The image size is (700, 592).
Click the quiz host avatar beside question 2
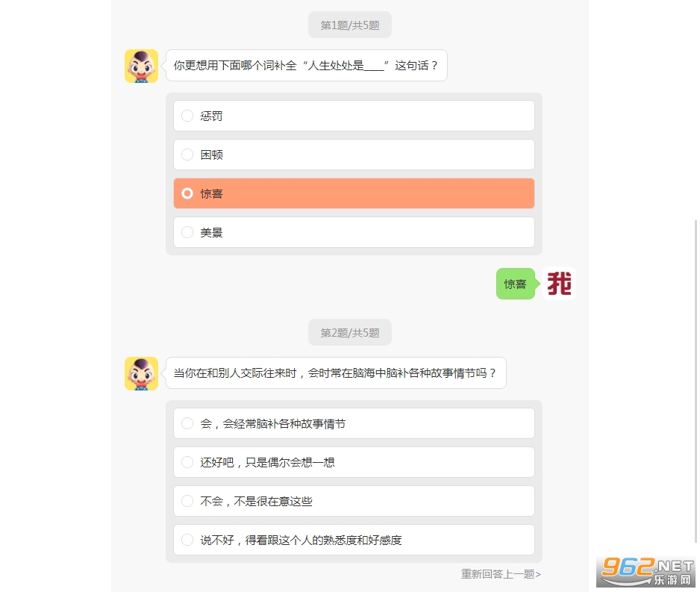(141, 373)
